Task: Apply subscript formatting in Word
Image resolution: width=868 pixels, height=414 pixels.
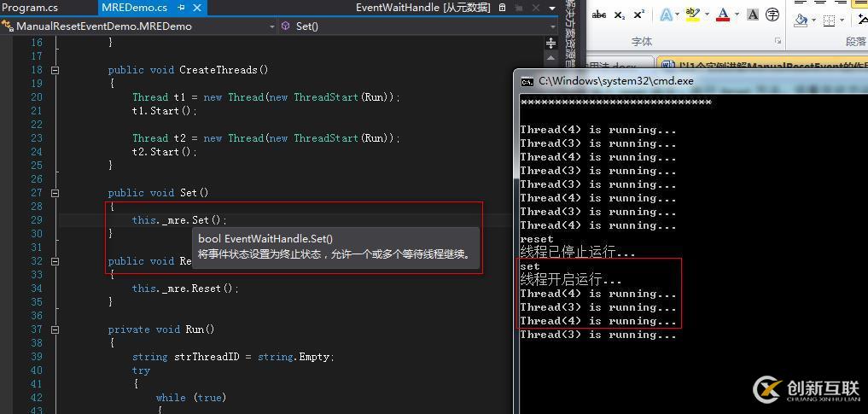Action: coord(619,15)
